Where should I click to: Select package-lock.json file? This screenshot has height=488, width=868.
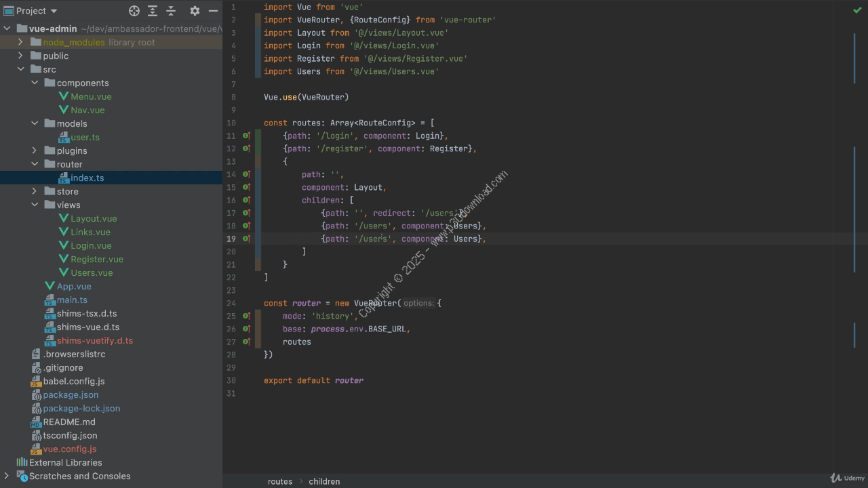point(81,408)
